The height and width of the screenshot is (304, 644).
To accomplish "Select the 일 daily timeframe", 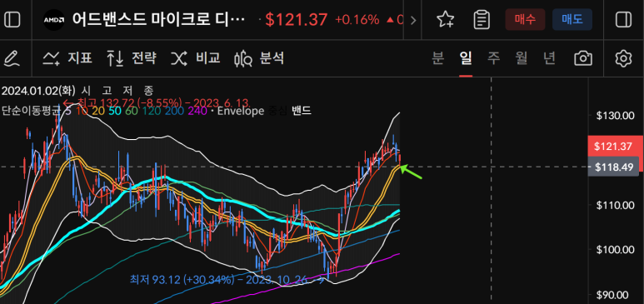I will pyautogui.click(x=466, y=58).
